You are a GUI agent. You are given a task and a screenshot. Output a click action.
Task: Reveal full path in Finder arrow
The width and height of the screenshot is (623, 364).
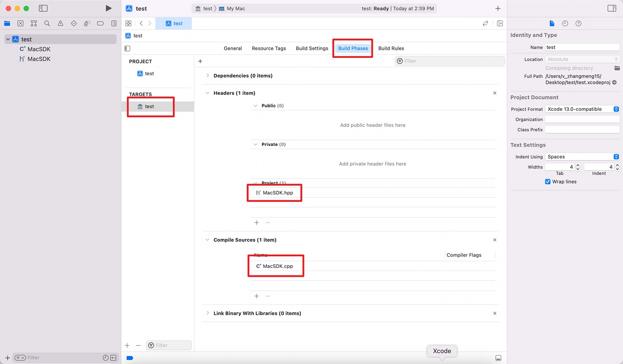coord(615,83)
